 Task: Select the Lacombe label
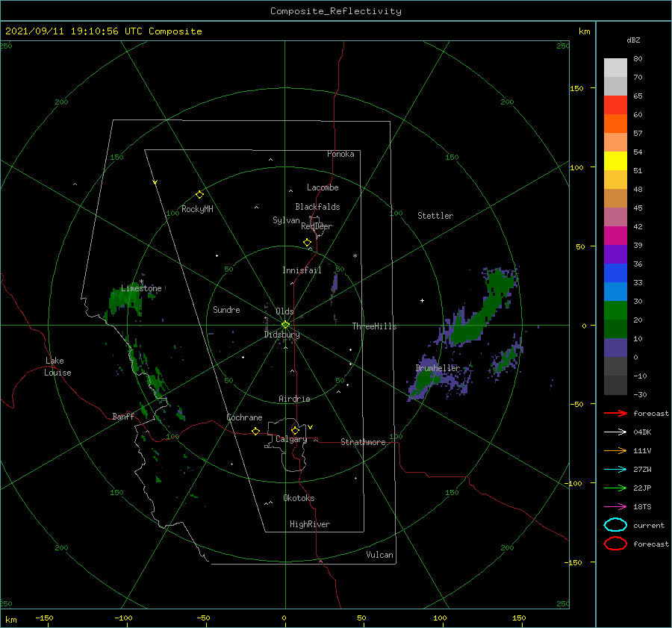[323, 187]
